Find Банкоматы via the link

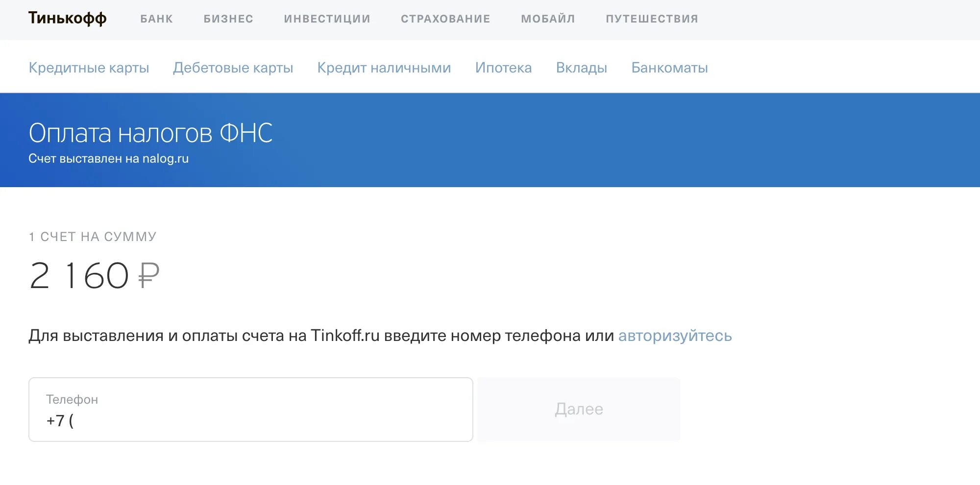click(670, 68)
